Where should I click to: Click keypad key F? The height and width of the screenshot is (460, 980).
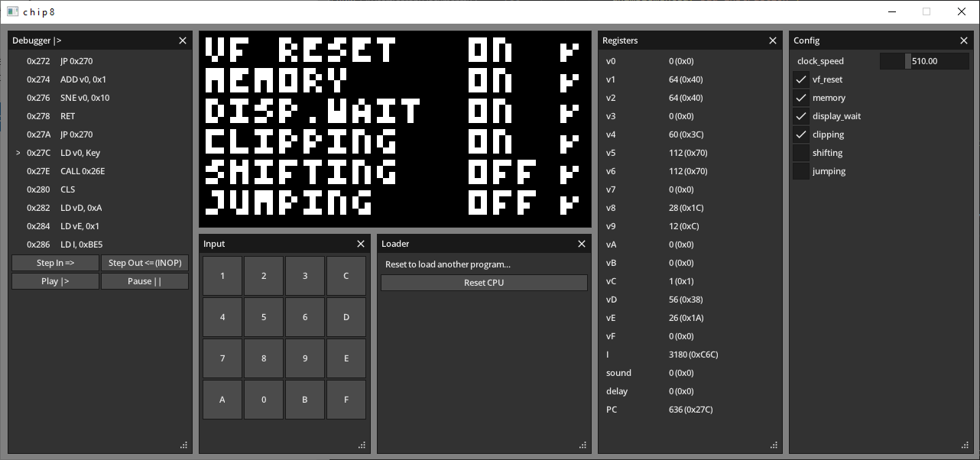coord(346,400)
